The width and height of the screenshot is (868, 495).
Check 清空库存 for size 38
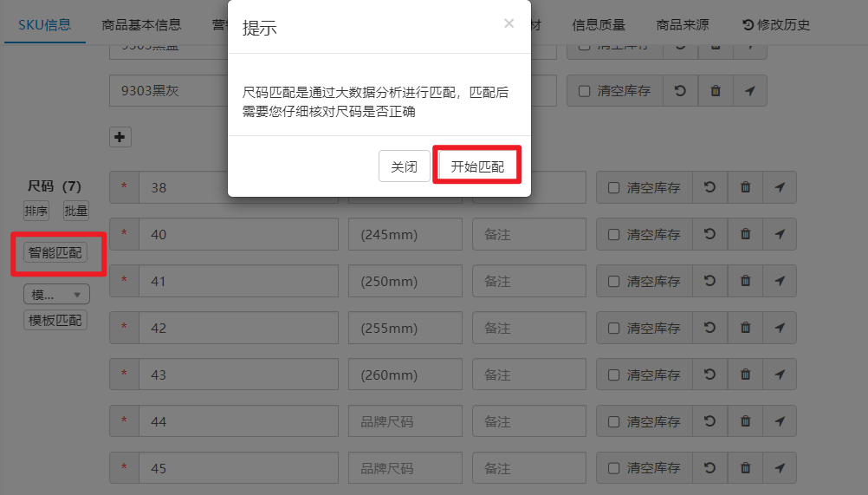pos(614,187)
